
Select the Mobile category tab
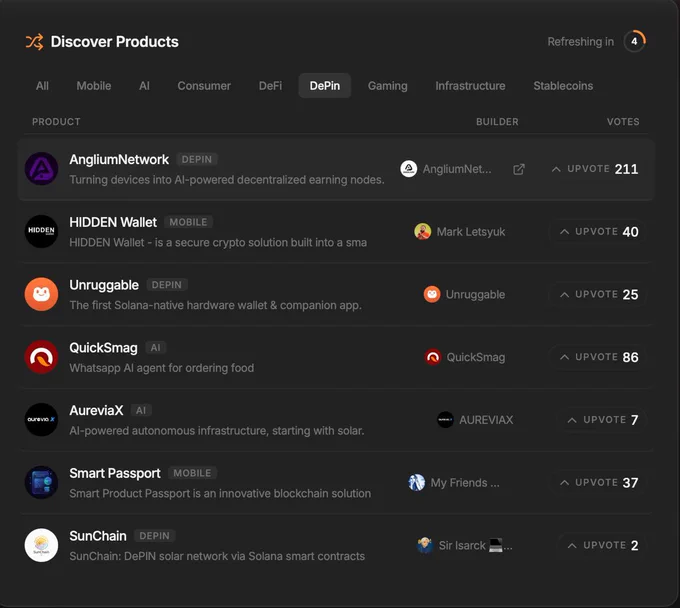pyautogui.click(x=94, y=86)
